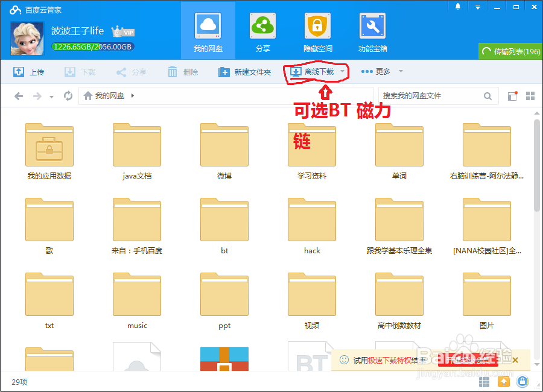The width and height of the screenshot is (543, 392).
Task: Refresh the file list
Action: coord(68,95)
